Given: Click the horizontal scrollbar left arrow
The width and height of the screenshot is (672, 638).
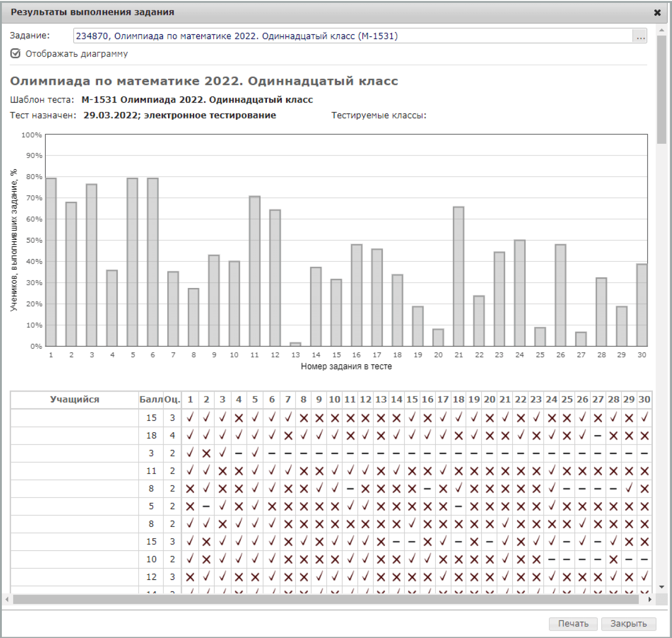Looking at the screenshot, I should pyautogui.click(x=7, y=599).
